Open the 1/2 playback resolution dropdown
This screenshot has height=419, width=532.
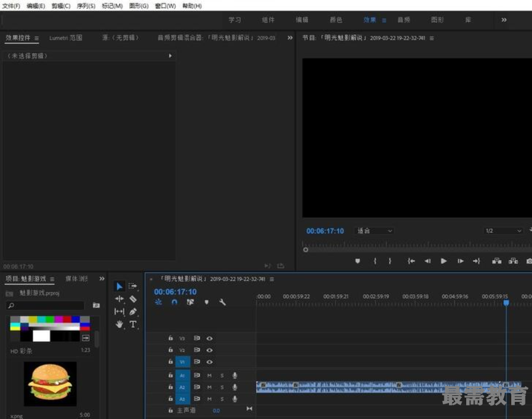pos(503,231)
